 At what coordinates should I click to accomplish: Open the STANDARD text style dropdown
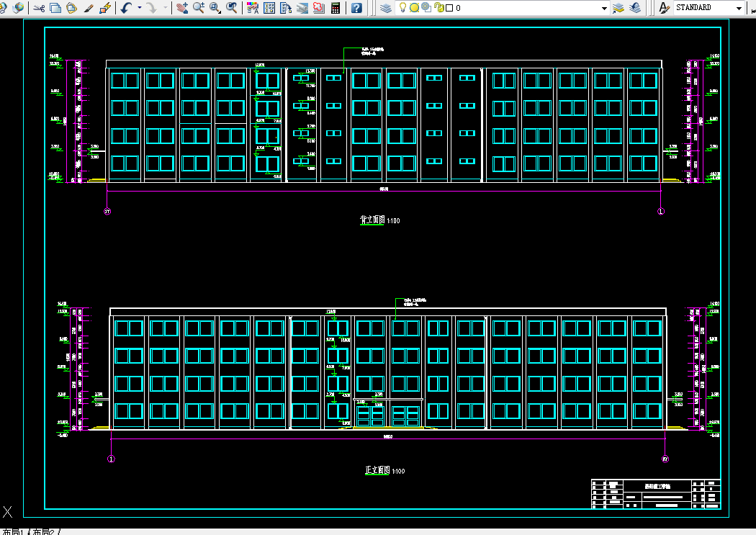739,8
